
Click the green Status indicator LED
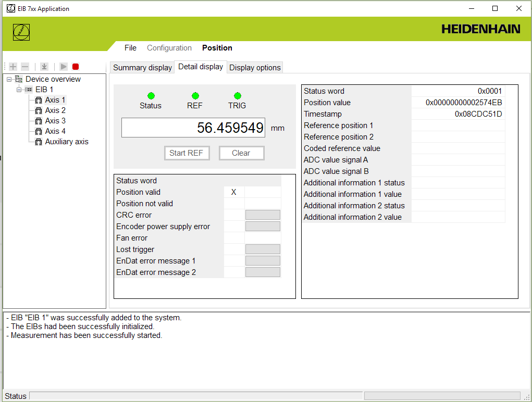151,96
